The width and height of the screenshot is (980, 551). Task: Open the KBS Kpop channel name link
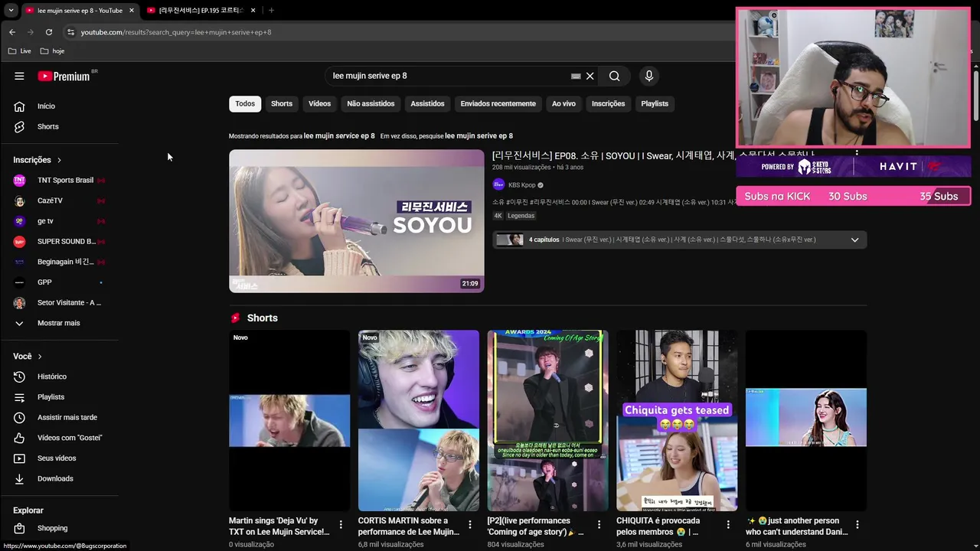[522, 185]
